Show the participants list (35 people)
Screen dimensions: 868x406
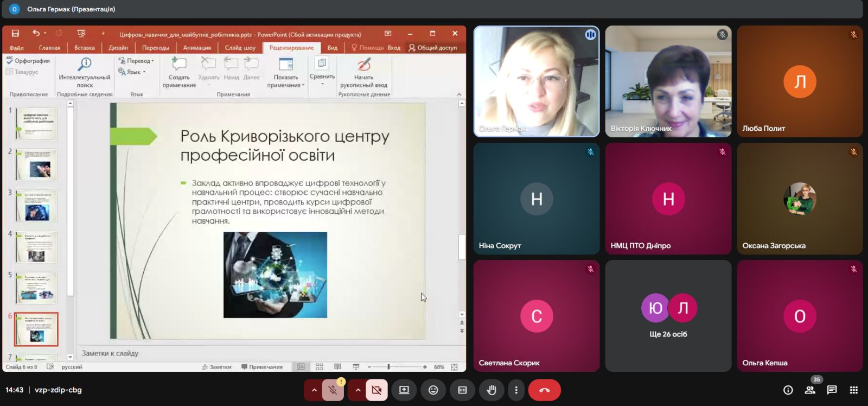pos(810,390)
